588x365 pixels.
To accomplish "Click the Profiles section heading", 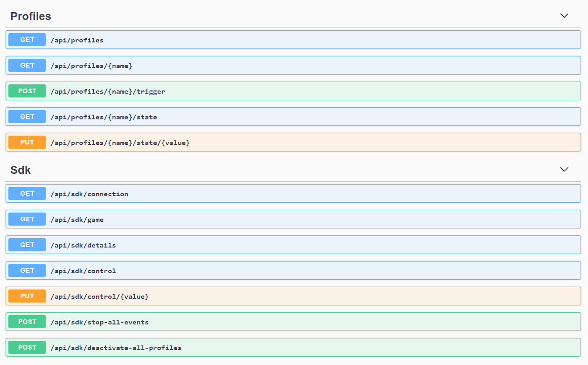I will (x=31, y=16).
